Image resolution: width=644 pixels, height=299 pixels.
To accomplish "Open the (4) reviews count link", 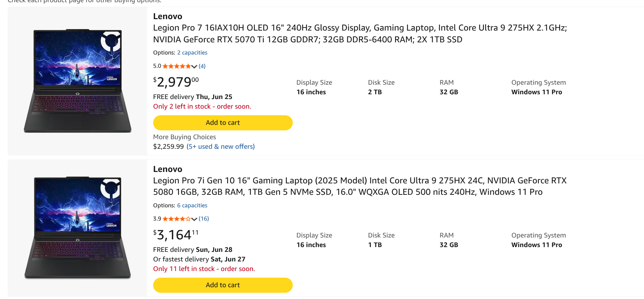I will [202, 66].
